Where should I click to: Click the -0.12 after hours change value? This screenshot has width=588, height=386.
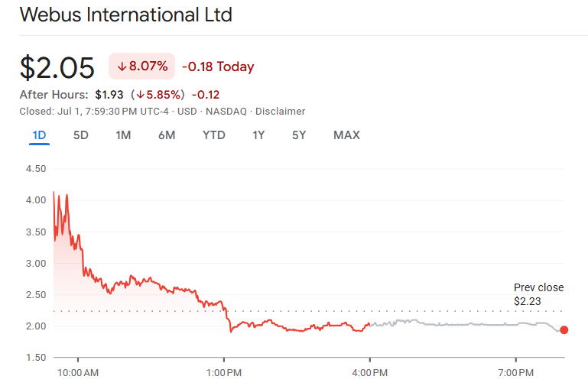(x=206, y=95)
